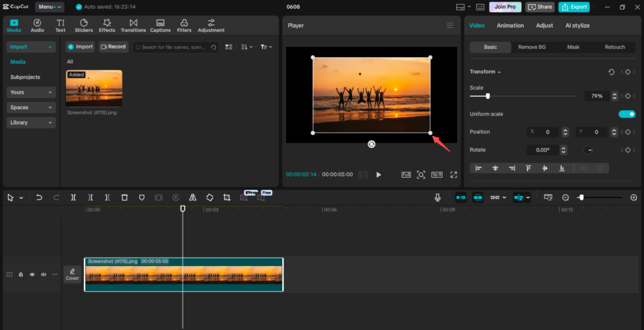The height and width of the screenshot is (330, 644).
Task: Select the Screenshot (4178).png media thumbnail
Action: tap(94, 88)
